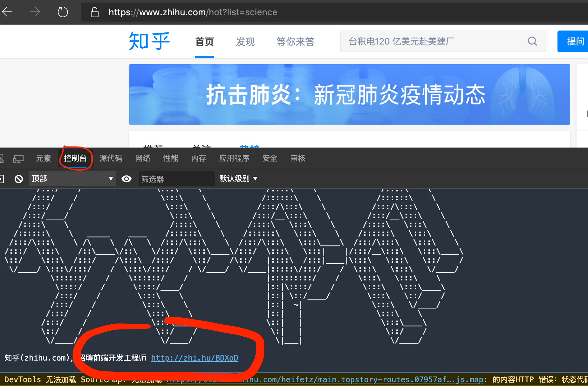Go back to the previous page
Screen dimensions: 588x386
pyautogui.click(x=7, y=12)
